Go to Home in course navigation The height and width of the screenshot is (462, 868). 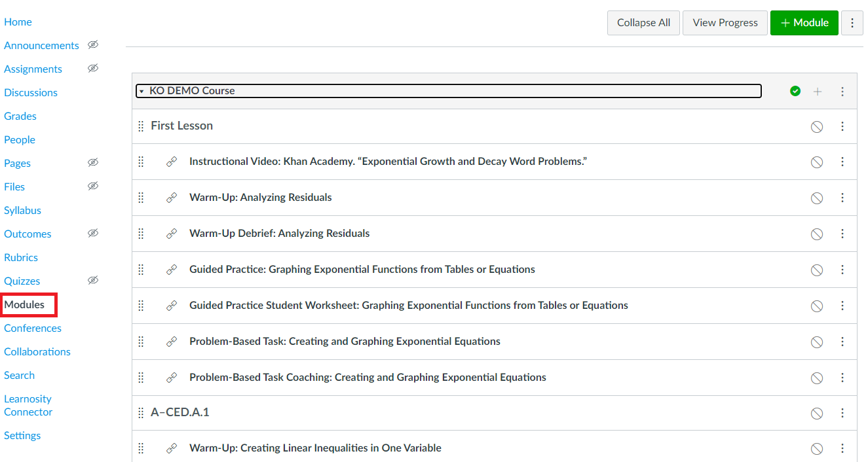tap(18, 22)
